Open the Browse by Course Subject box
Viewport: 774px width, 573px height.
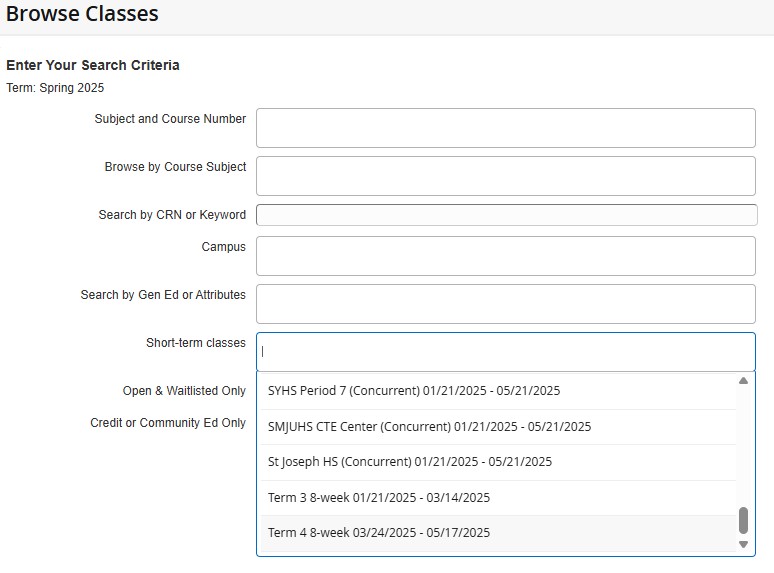point(505,176)
